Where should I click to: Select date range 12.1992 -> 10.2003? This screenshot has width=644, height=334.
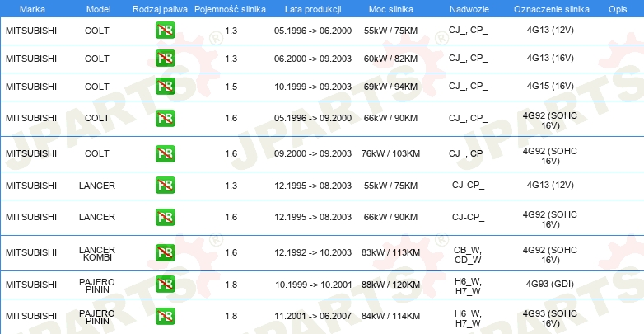point(313,252)
